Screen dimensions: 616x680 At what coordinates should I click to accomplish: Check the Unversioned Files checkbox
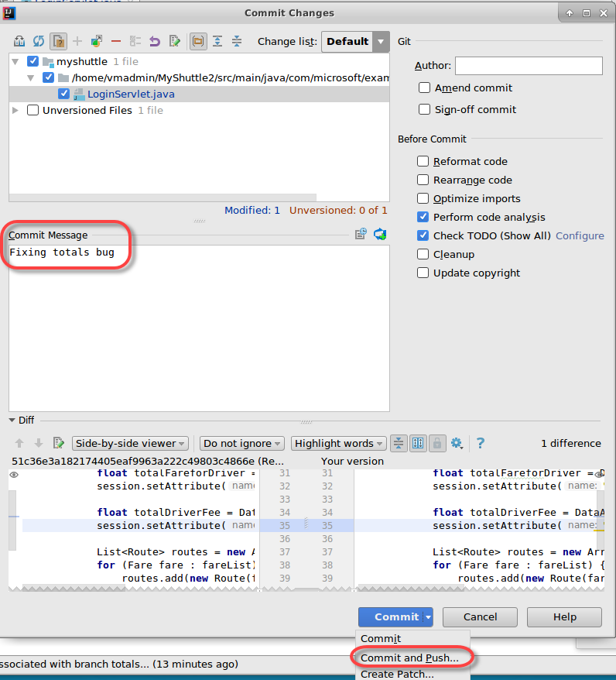[x=33, y=110]
